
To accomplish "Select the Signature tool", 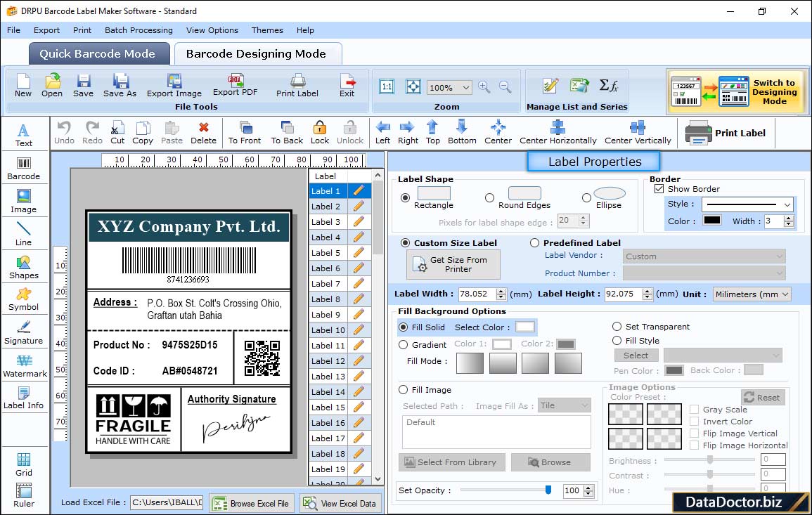I will click(x=24, y=332).
